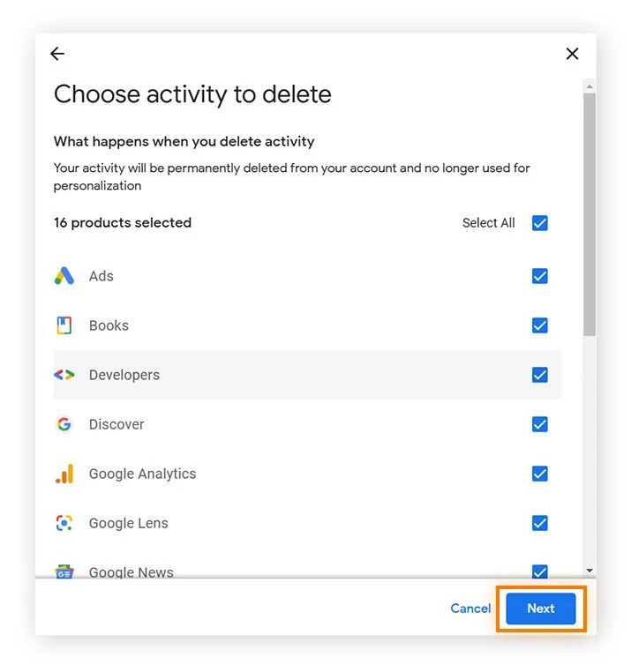Uncheck the Select All checkbox

[540, 223]
